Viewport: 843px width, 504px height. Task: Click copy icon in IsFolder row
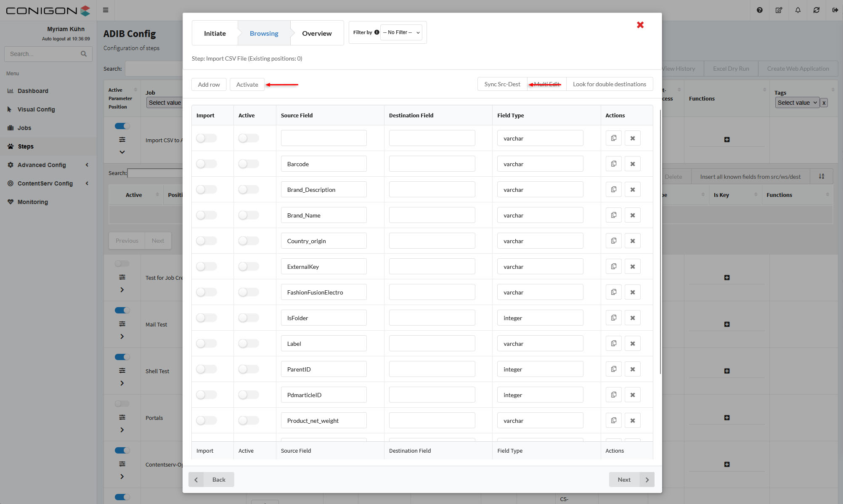pos(614,318)
